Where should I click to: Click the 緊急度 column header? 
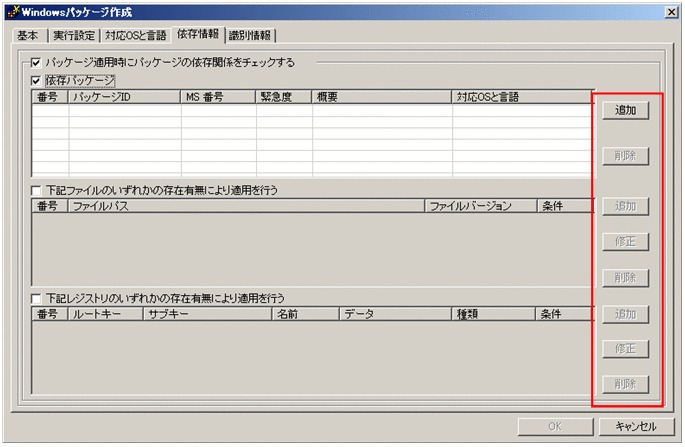[284, 97]
